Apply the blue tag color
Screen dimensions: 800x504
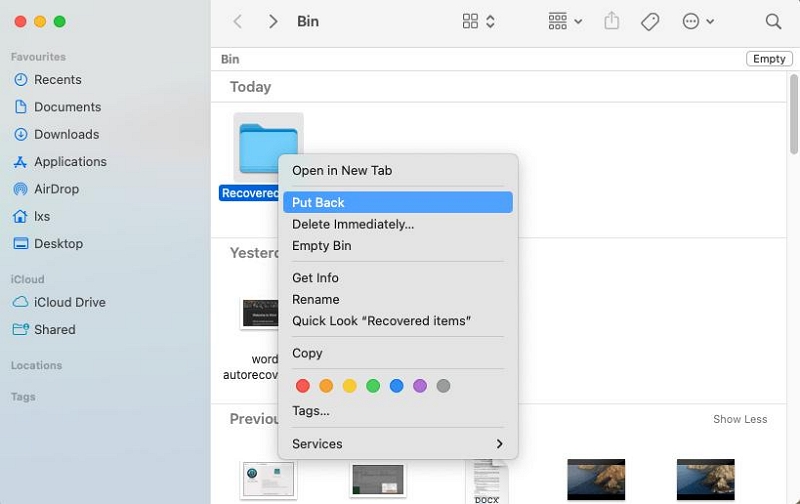[396, 386]
